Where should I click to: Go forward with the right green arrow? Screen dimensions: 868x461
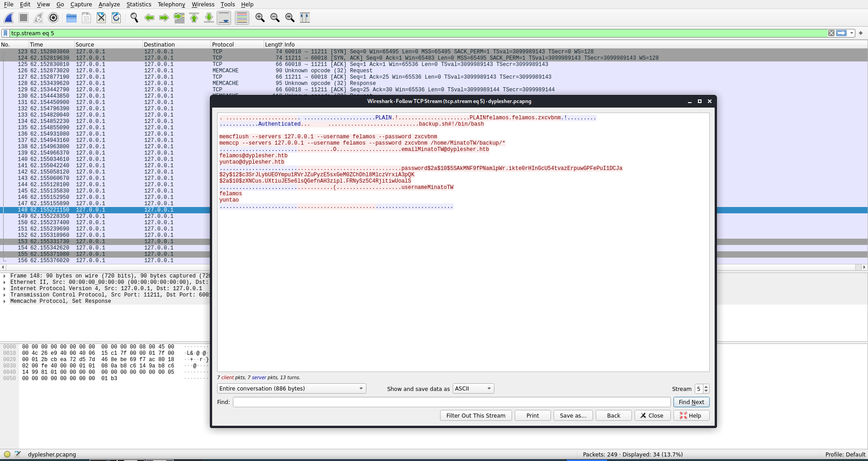(x=164, y=18)
